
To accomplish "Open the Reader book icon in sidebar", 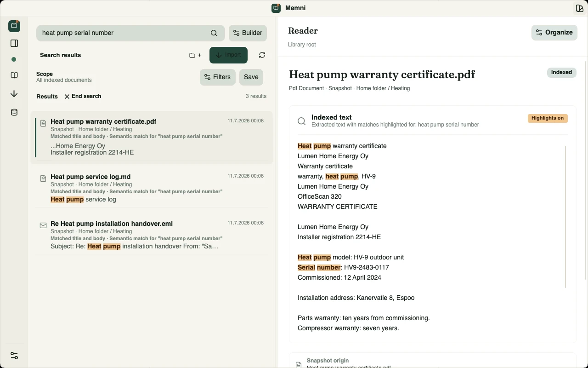I will click(x=14, y=75).
